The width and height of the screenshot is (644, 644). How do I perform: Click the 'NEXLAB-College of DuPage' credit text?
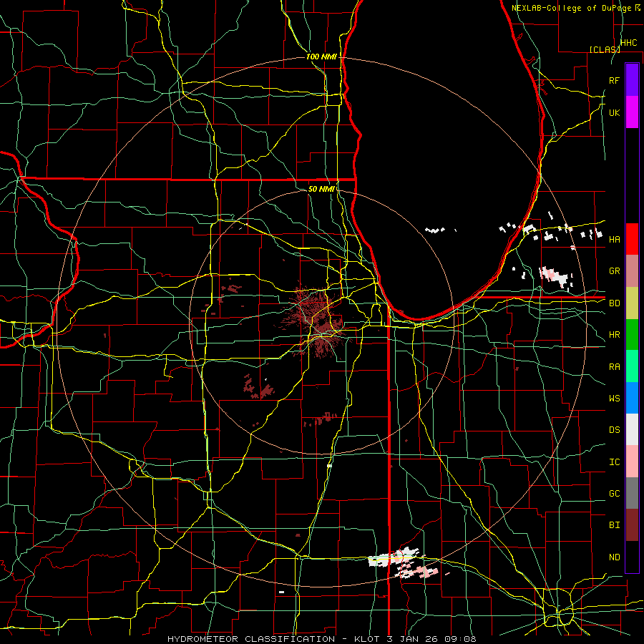coord(572,8)
